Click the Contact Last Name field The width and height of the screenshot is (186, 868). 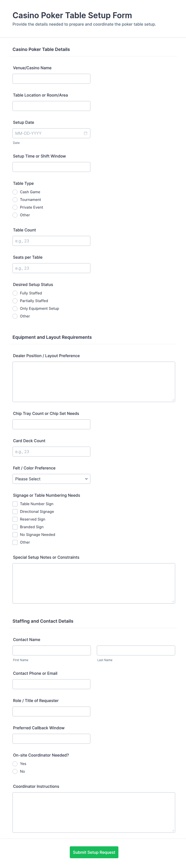coord(136,650)
